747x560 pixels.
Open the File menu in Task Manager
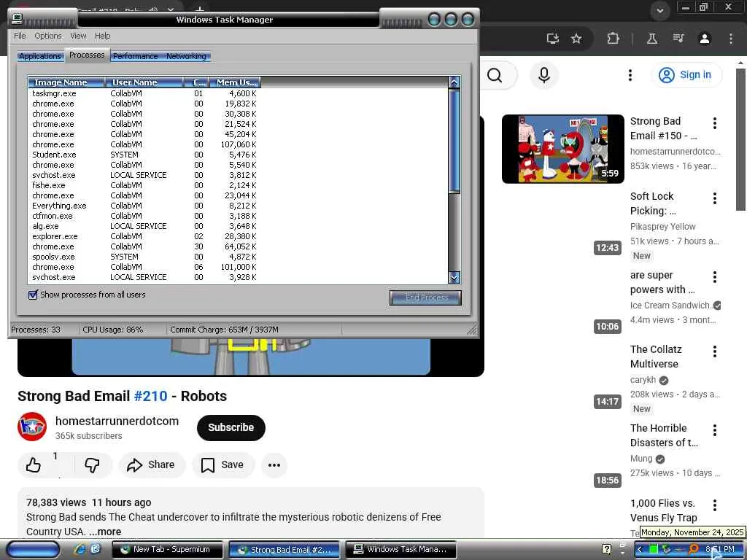point(20,36)
